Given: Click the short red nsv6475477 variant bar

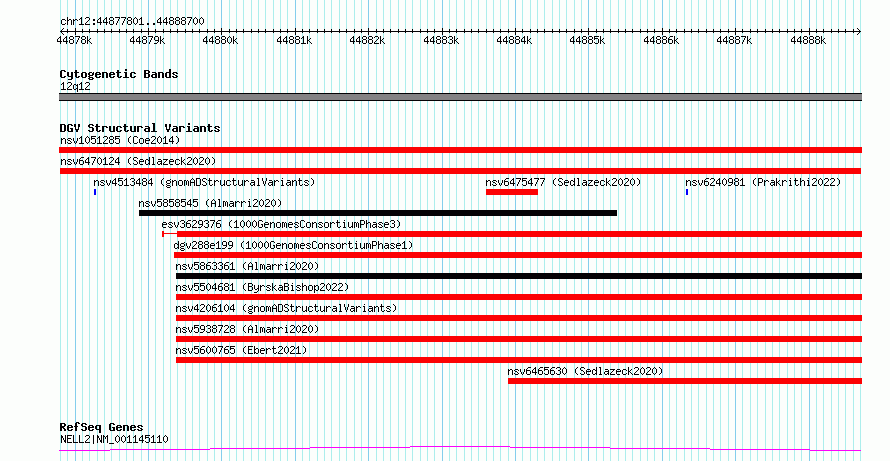Looking at the screenshot, I should [x=512, y=192].
